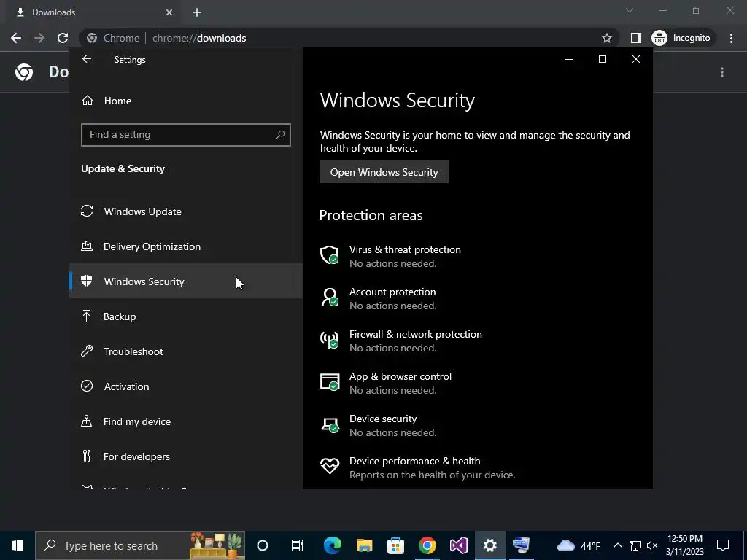The image size is (747, 560).
Task: Click the Delivery Optimization icon in sidebar
Action: coord(87,246)
